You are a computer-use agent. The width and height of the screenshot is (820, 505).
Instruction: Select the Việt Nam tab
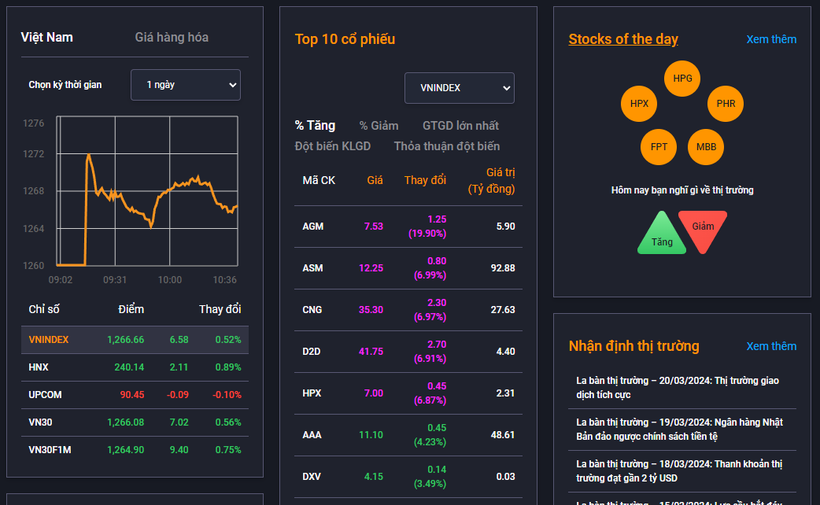47,37
